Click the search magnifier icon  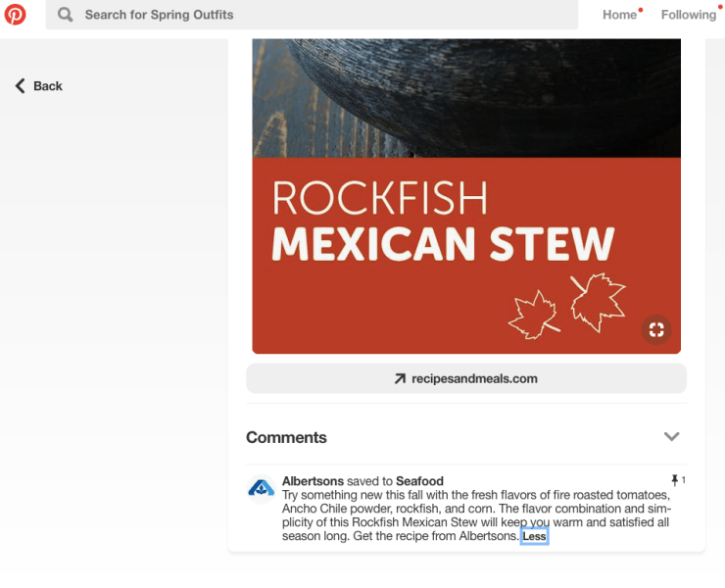(66, 15)
